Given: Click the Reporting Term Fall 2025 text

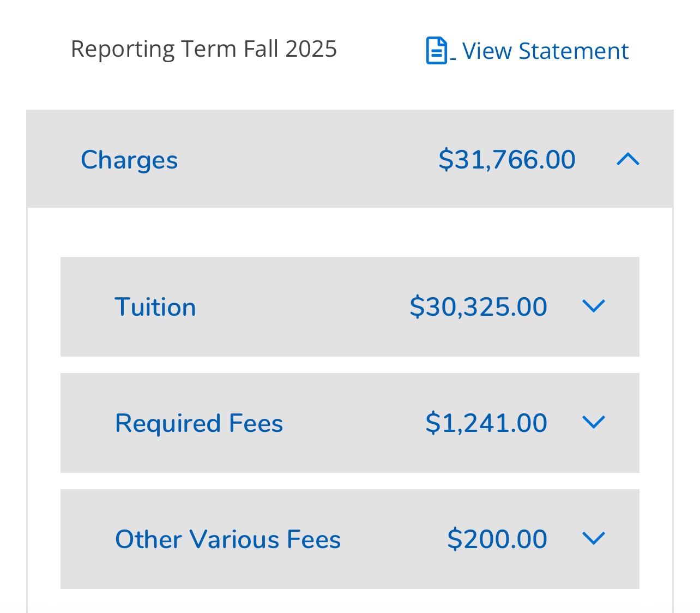Looking at the screenshot, I should [204, 49].
